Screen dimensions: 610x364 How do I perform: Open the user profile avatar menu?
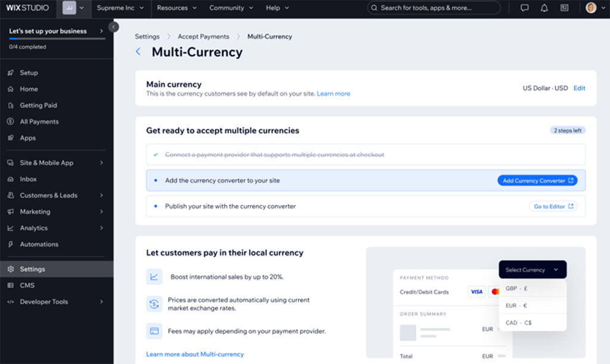(595, 8)
